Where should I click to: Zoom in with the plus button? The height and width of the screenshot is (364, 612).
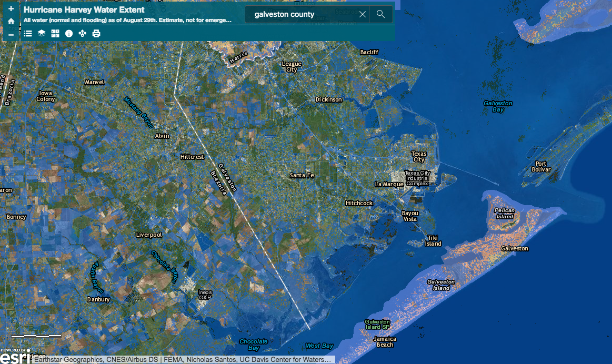pyautogui.click(x=11, y=8)
